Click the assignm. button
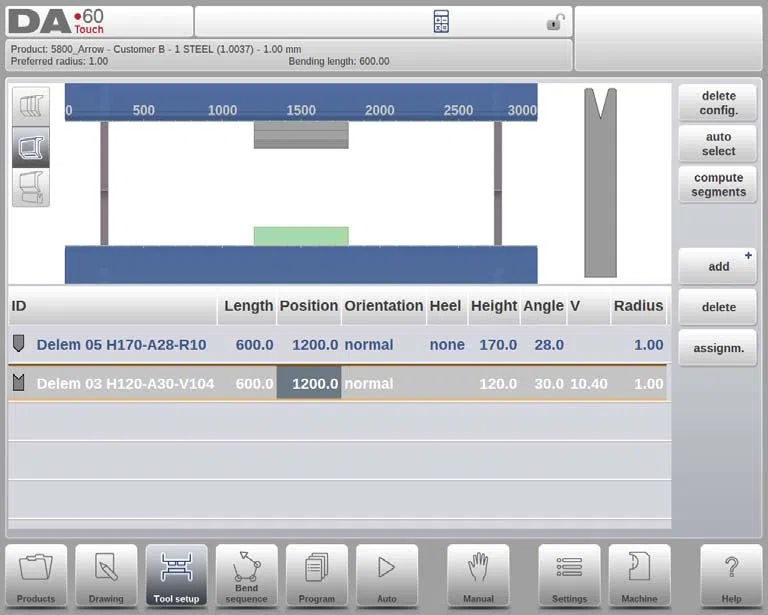Image resolution: width=768 pixels, height=615 pixels. pos(718,348)
